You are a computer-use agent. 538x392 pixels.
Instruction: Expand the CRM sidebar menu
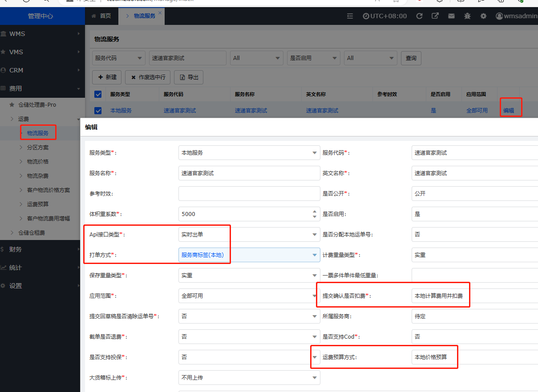pyautogui.click(x=42, y=70)
